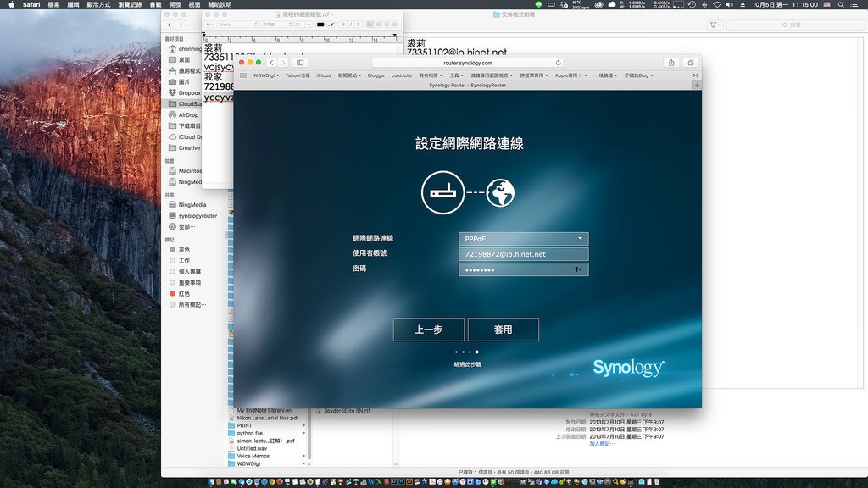Click the Safari share button
The height and width of the screenshot is (488, 868).
(671, 63)
